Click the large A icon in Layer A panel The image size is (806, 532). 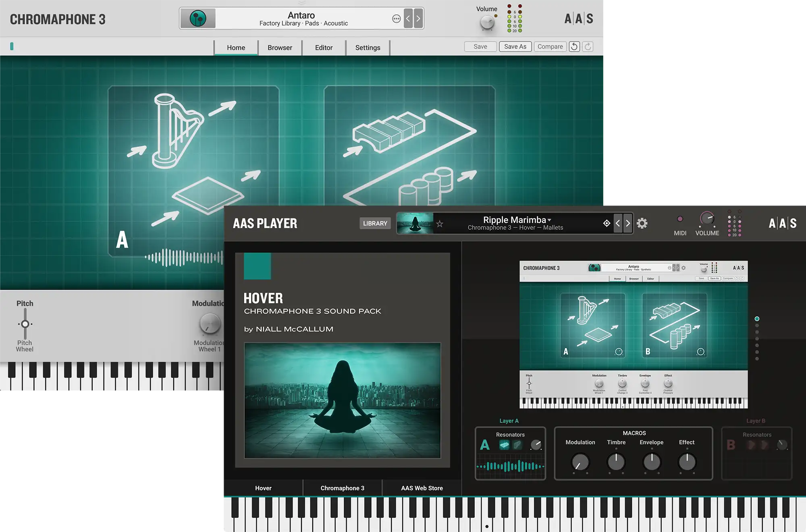485,445
